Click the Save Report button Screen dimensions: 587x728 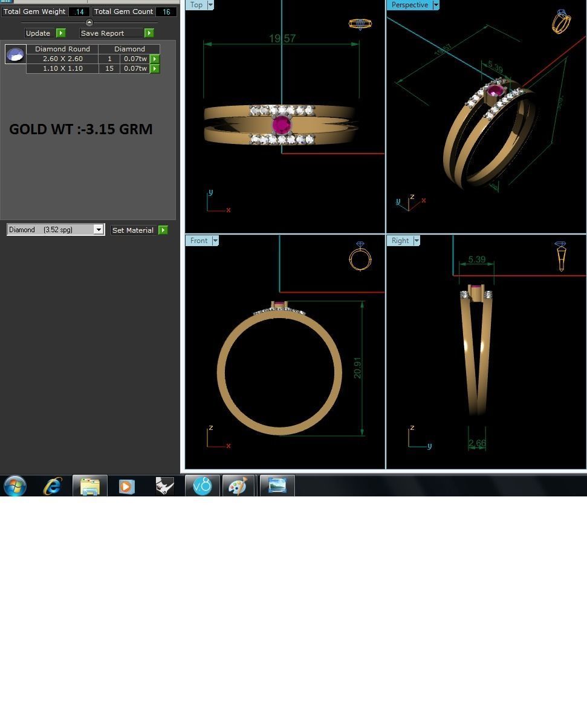[x=112, y=33]
